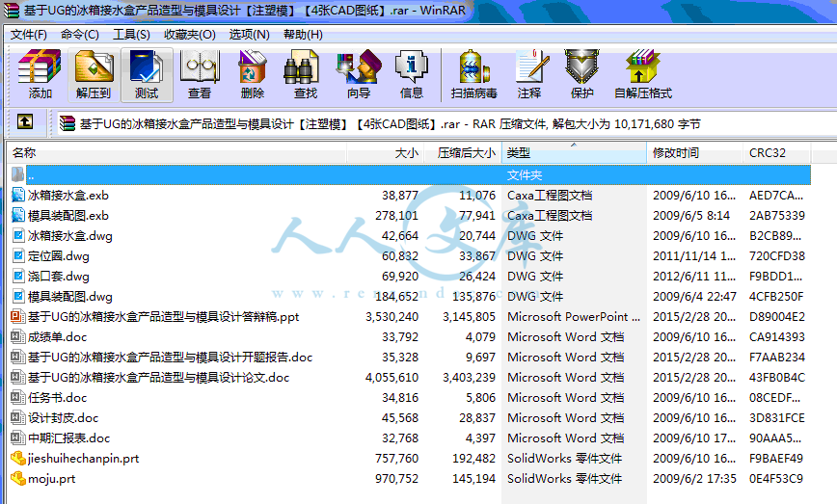Click size value 3,530,240

point(391,317)
